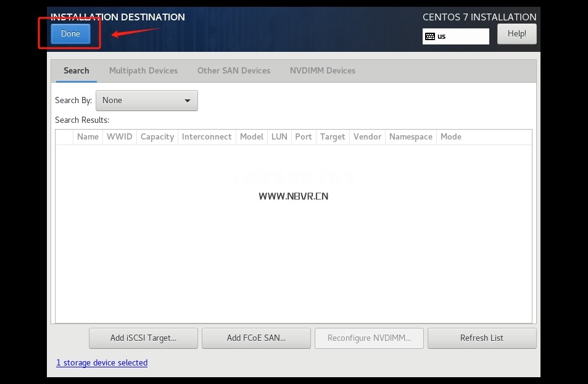Switch to Other SAN Devices tab
Viewport: 588px width, 384px height.
(x=234, y=70)
